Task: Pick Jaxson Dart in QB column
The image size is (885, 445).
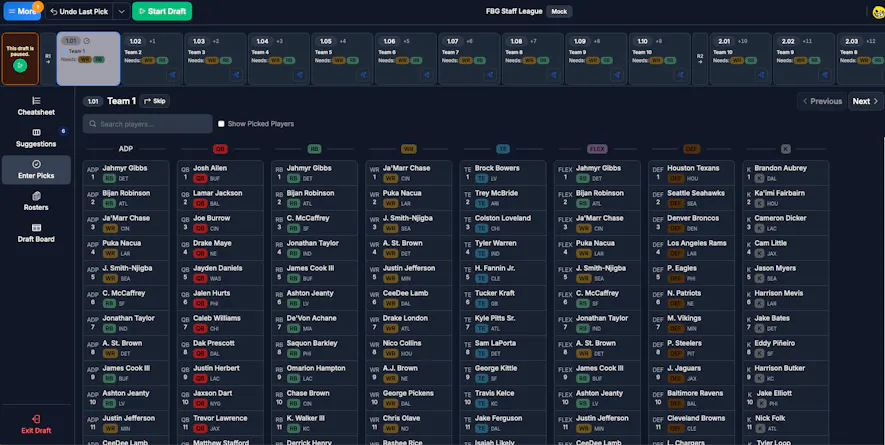Action: pos(220,398)
